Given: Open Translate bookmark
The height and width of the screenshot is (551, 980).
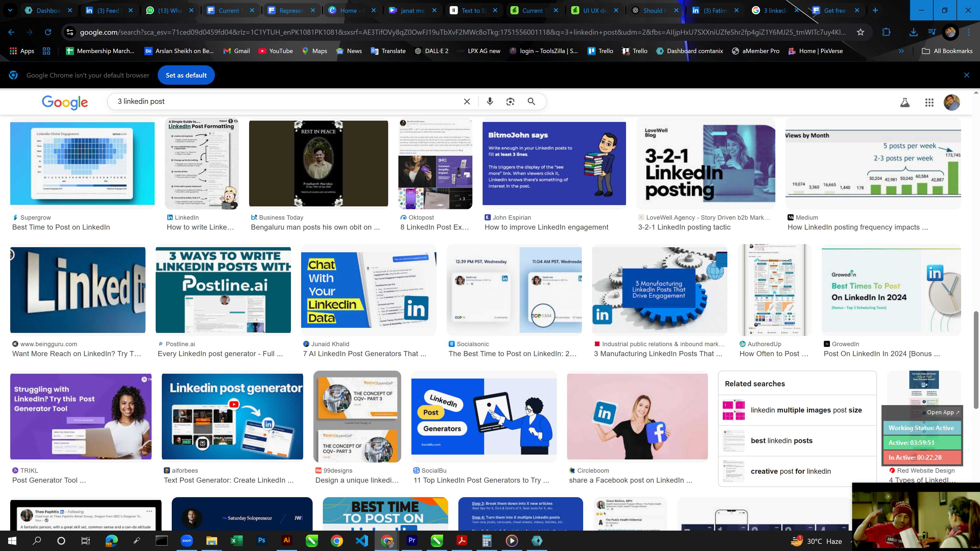Looking at the screenshot, I should (388, 51).
